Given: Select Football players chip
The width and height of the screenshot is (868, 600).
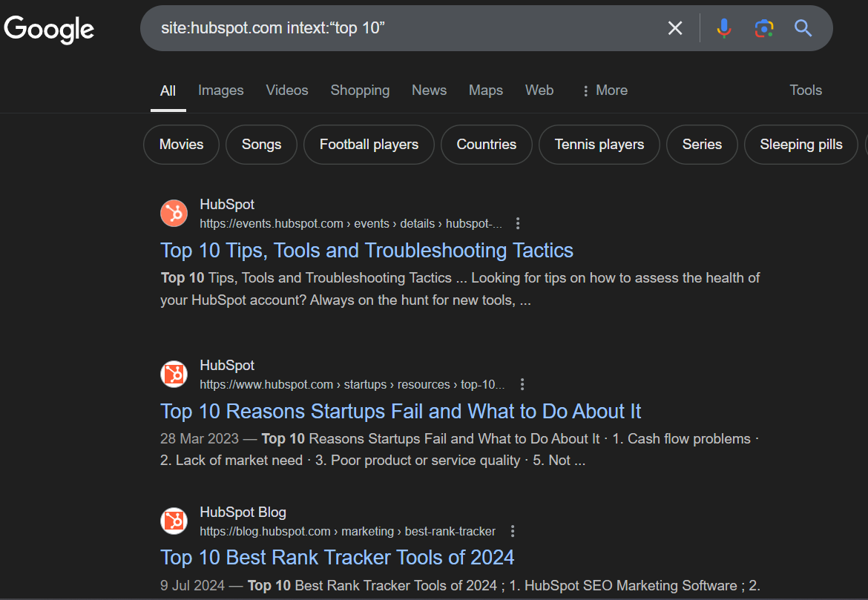Looking at the screenshot, I should 369,145.
